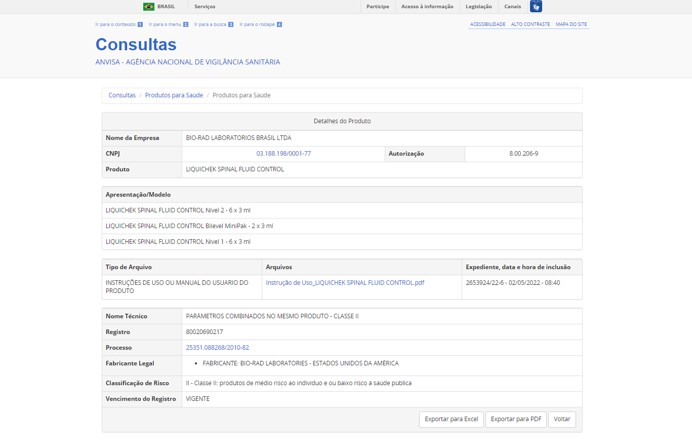Select the 'INSTRUÇÕES DE USO OU MANUAL' file type cell
The width and height of the screenshot is (692, 444).
pos(182,287)
